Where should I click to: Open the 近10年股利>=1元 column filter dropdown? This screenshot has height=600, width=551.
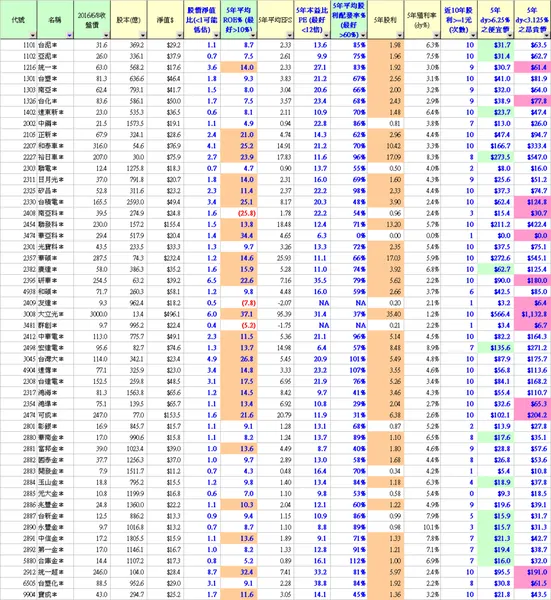(x=473, y=36)
